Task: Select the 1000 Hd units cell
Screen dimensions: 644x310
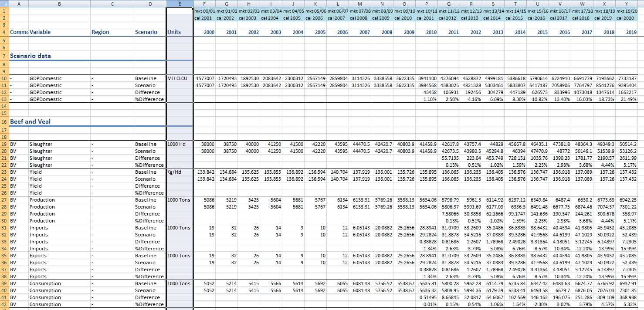Action: pyautogui.click(x=179, y=144)
